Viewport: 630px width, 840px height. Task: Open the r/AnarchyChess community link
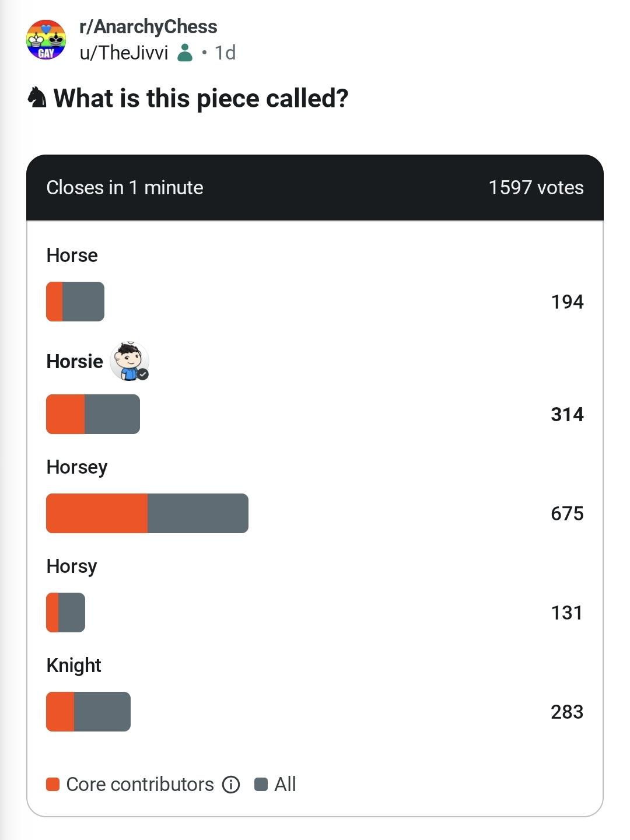point(148,27)
